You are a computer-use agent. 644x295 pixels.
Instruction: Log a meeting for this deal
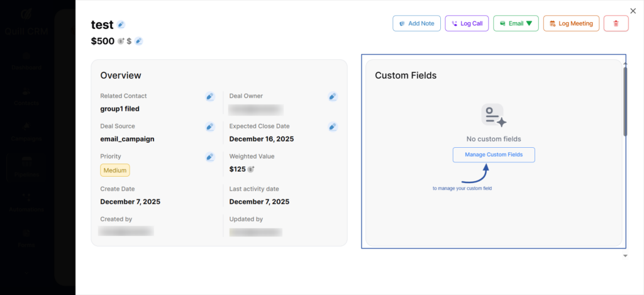(x=571, y=23)
